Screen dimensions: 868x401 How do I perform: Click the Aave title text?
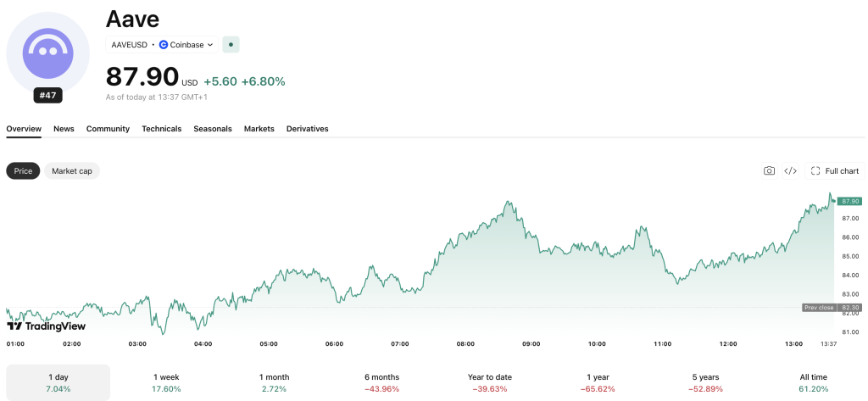click(132, 19)
